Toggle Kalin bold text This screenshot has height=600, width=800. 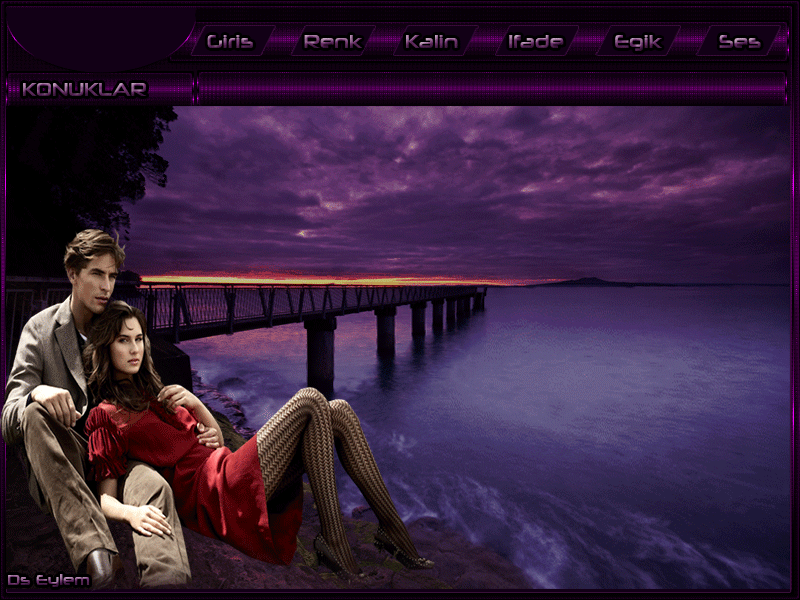pyautogui.click(x=431, y=42)
